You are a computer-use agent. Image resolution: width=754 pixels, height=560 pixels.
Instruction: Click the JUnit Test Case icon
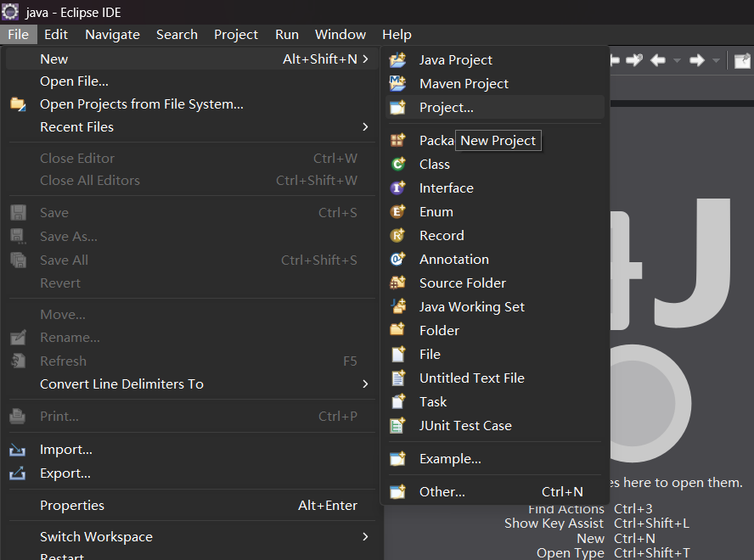click(397, 425)
